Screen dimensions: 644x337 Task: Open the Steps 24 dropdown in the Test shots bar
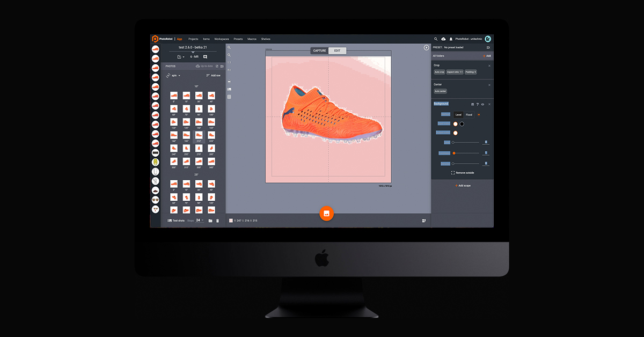coord(198,221)
